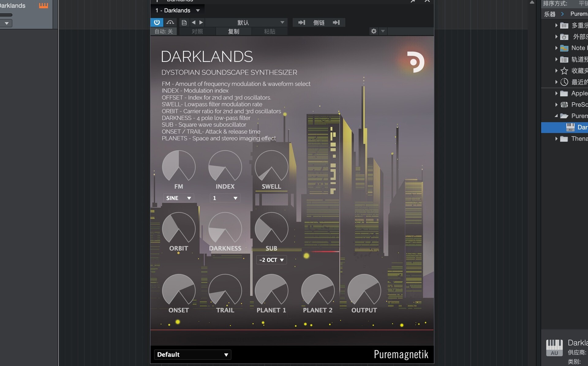Viewport: 588px width, 366px height.
Task: Open the track dropdown arrow in left panel
Action: (6, 23)
